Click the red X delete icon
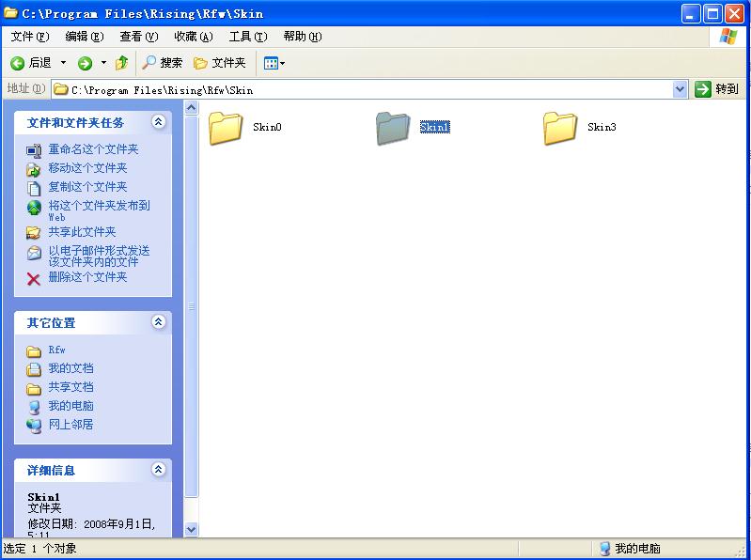Screen dimensions: 751x560 point(34,278)
